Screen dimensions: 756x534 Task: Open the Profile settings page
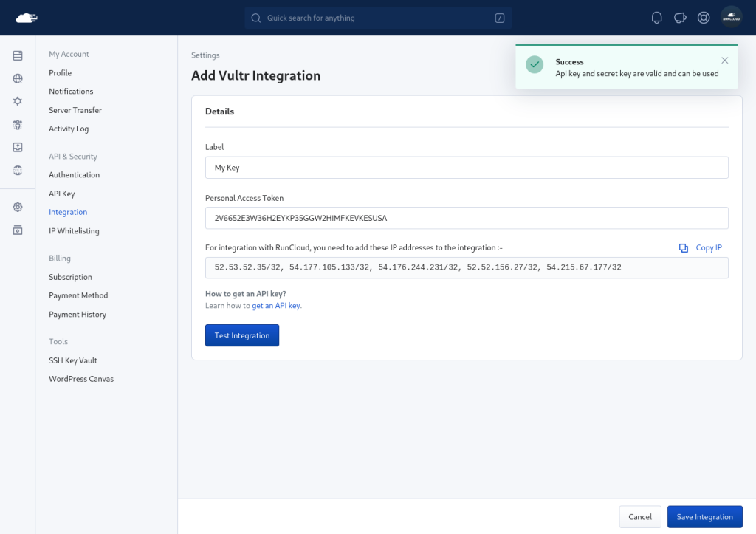coord(61,73)
